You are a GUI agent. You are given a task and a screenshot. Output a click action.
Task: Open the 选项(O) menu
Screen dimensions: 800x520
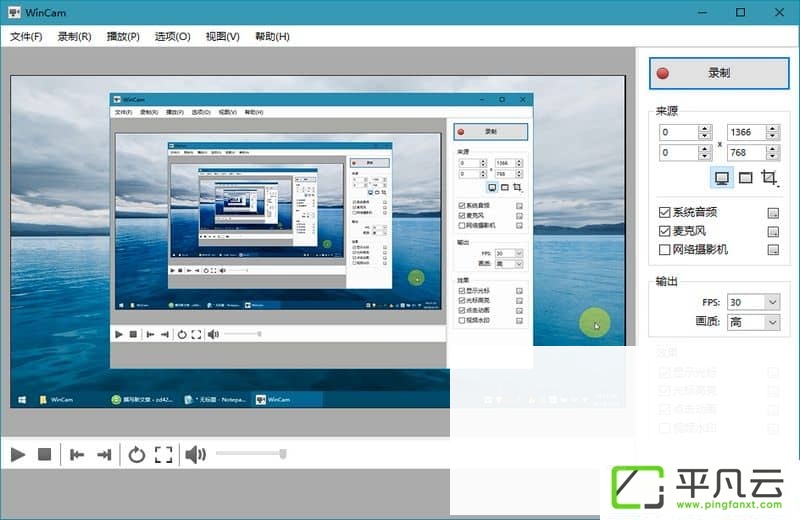(172, 37)
